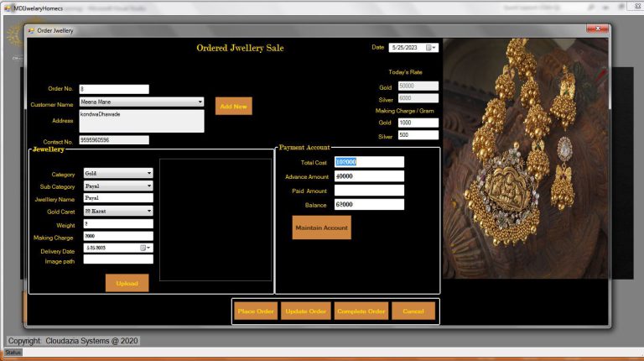Select the Image path text field
Image resolution: width=644 pixels, height=361 pixels.
[117, 260]
